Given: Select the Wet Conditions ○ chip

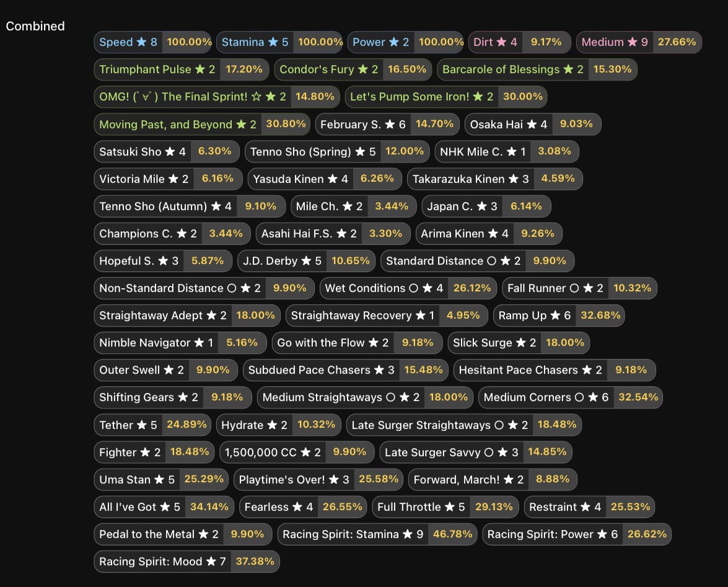Looking at the screenshot, I should click(x=408, y=288).
